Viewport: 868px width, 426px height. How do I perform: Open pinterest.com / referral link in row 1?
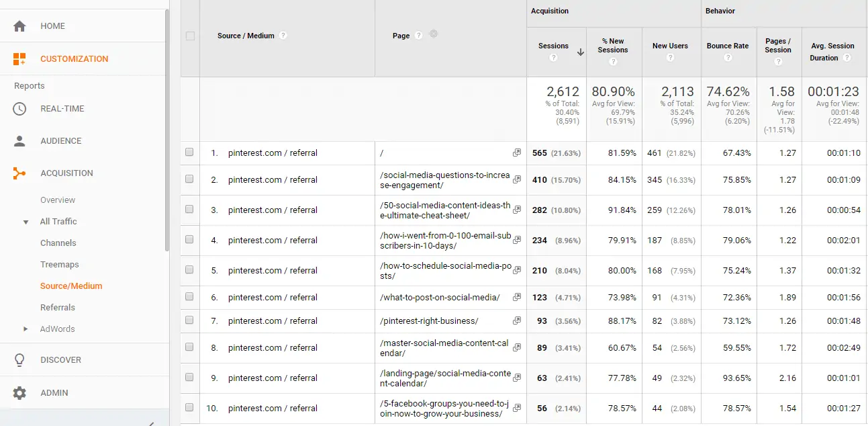pyautogui.click(x=273, y=153)
